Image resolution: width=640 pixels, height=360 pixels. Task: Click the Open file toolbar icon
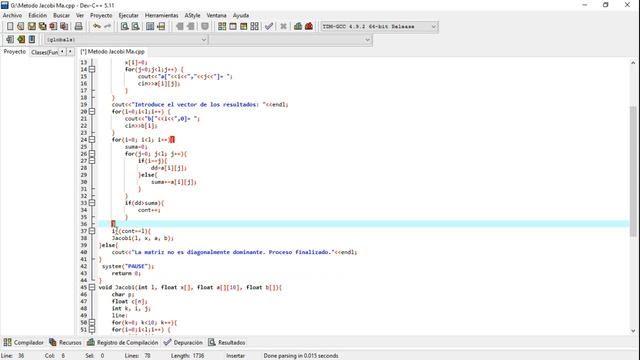point(20,27)
